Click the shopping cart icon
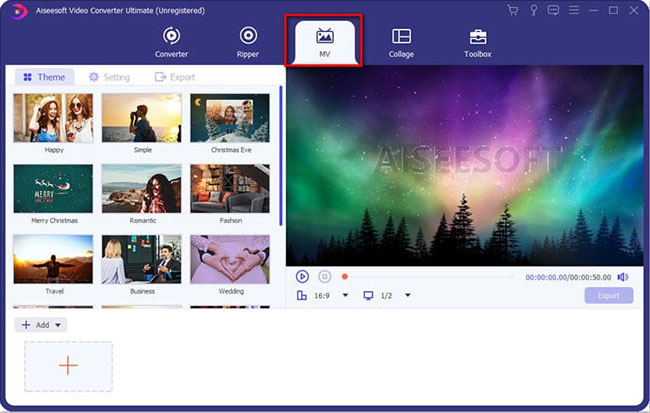Screen dimensions: 650x413 coord(513,10)
